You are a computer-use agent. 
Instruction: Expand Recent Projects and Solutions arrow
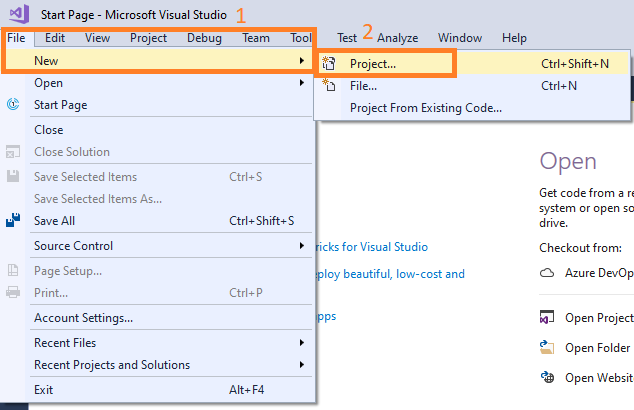pyautogui.click(x=302, y=364)
